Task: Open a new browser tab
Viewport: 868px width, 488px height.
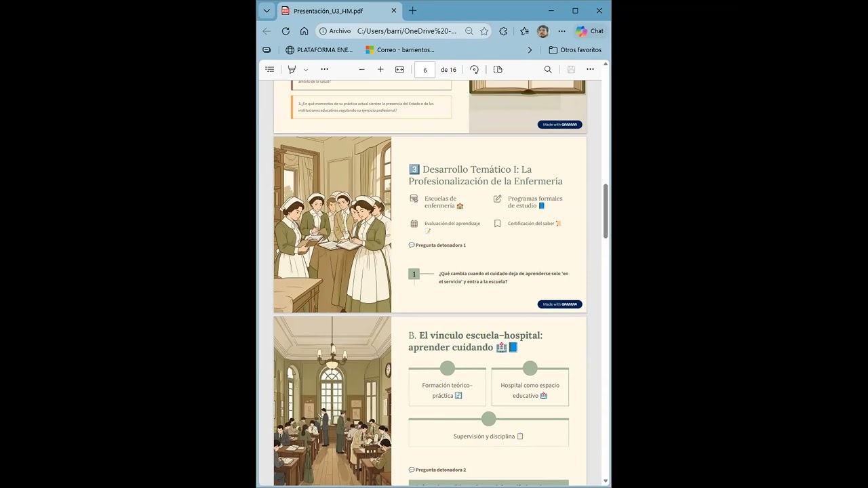Action: click(413, 11)
